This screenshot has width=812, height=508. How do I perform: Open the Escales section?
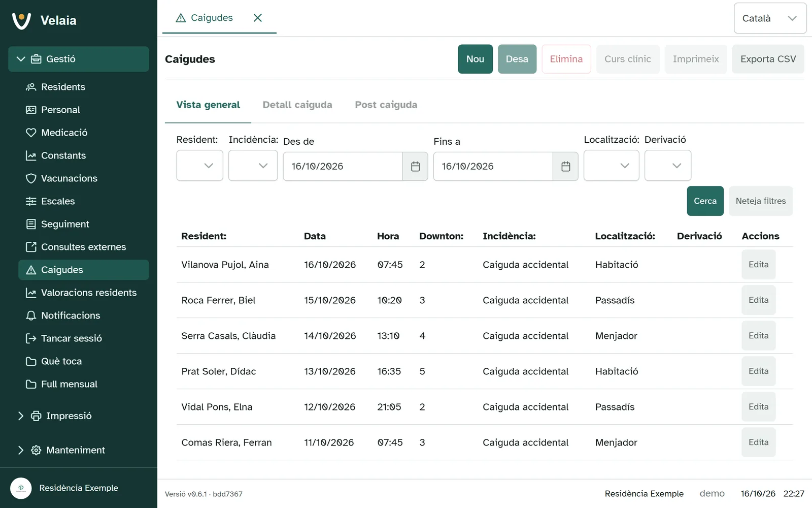[x=84, y=201]
